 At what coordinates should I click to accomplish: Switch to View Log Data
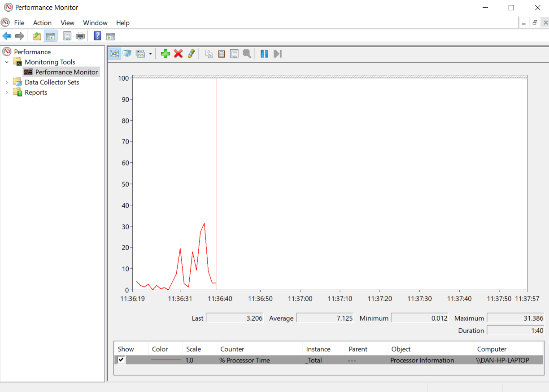click(127, 53)
